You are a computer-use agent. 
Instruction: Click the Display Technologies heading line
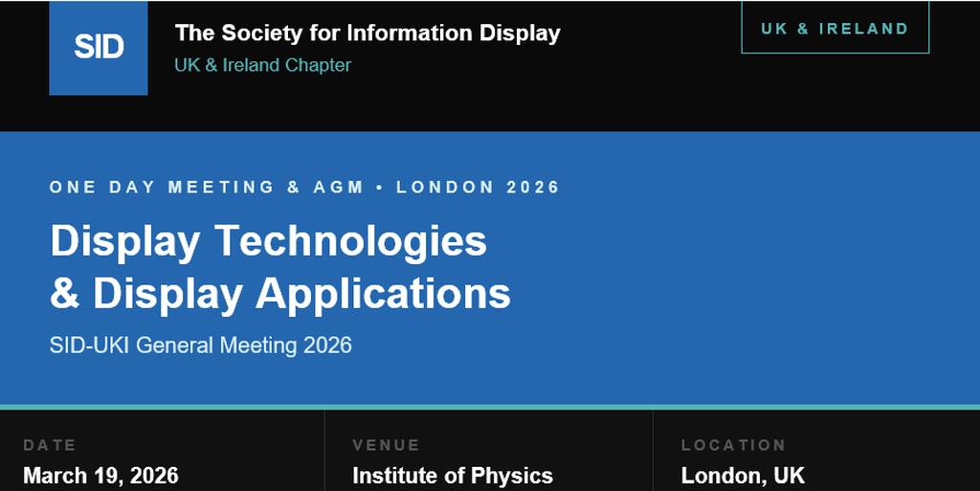coord(268,240)
